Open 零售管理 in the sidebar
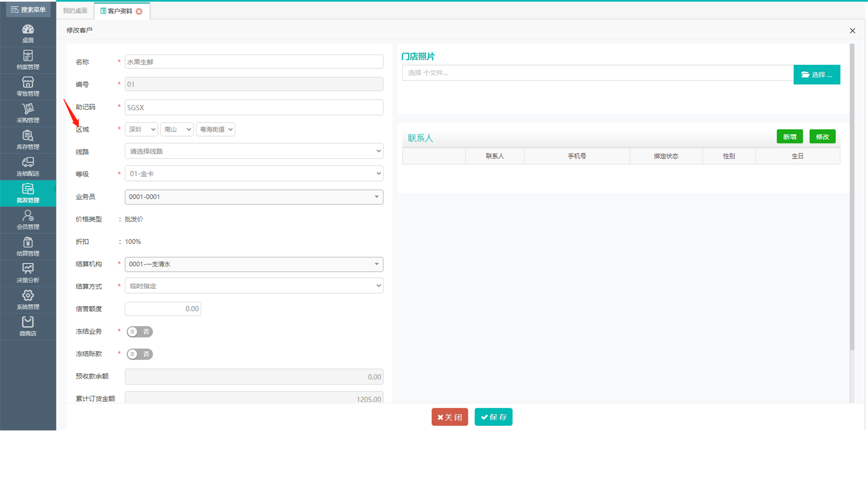Viewport: 868px width, 490px height. pyautogui.click(x=28, y=87)
